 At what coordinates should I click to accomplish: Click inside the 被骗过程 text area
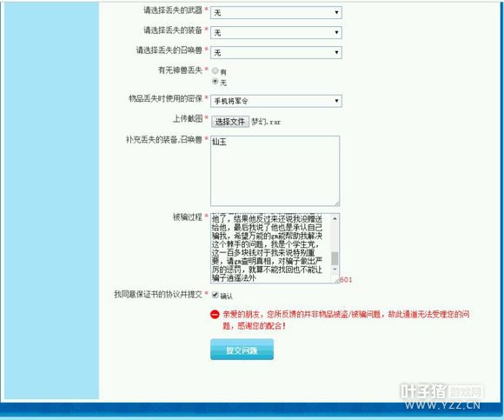(270, 248)
